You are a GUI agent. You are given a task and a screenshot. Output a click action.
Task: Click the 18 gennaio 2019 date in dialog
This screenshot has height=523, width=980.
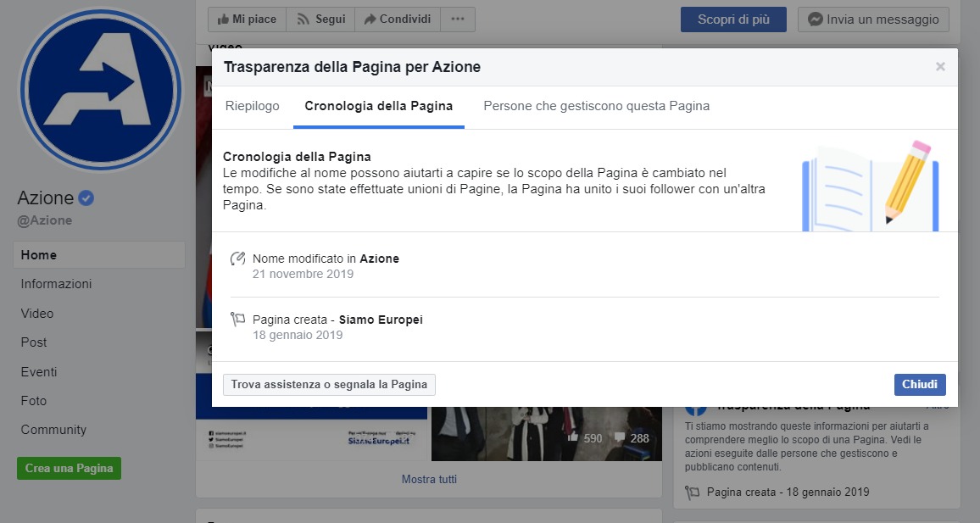click(x=298, y=335)
